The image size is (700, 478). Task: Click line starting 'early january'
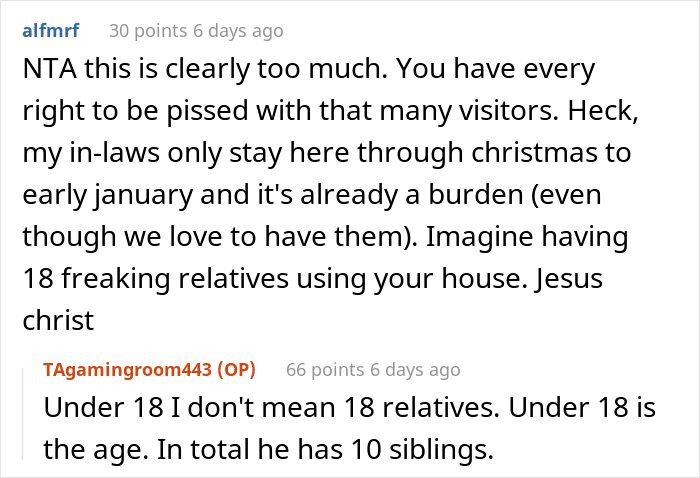[312, 195]
